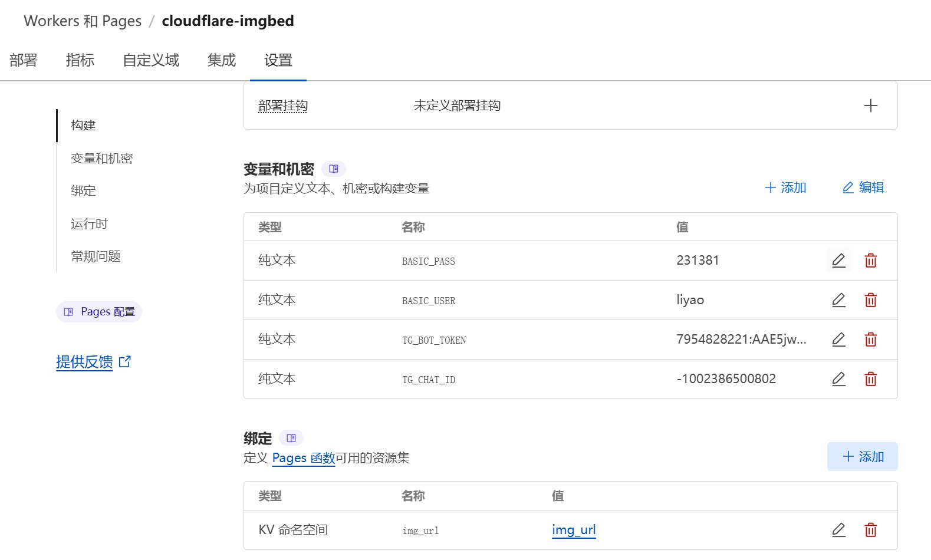This screenshot has width=931, height=560.
Task: Edit the BASIC_USER variable pencil icon
Action: 838,300
